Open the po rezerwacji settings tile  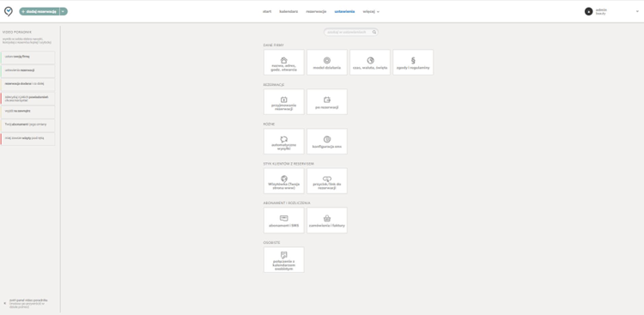(x=327, y=102)
